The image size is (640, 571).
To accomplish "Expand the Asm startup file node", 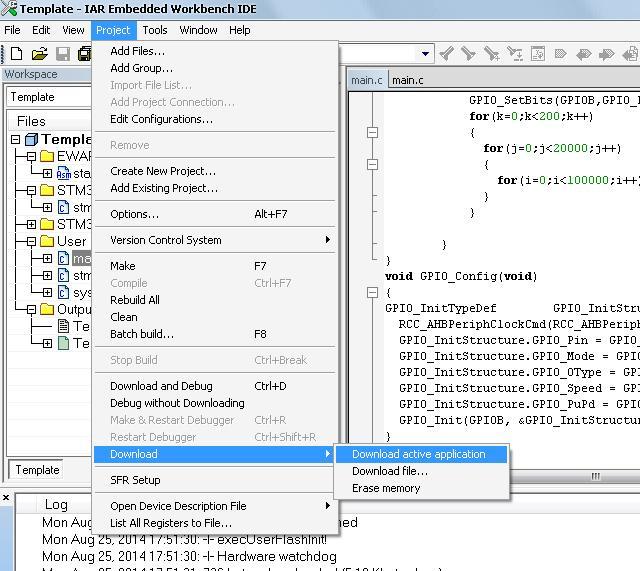I will pos(47,173).
